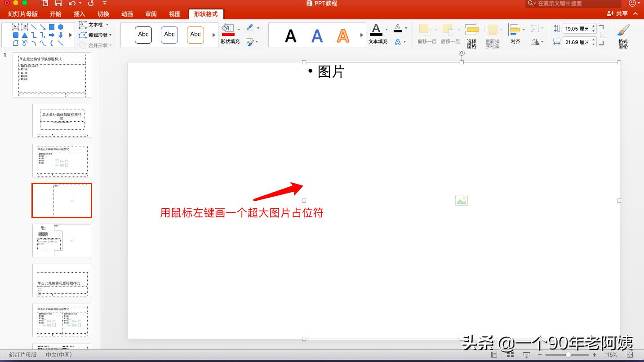Pick the freeform shape tool
The height and width of the screenshot is (362, 644).
click(16, 43)
